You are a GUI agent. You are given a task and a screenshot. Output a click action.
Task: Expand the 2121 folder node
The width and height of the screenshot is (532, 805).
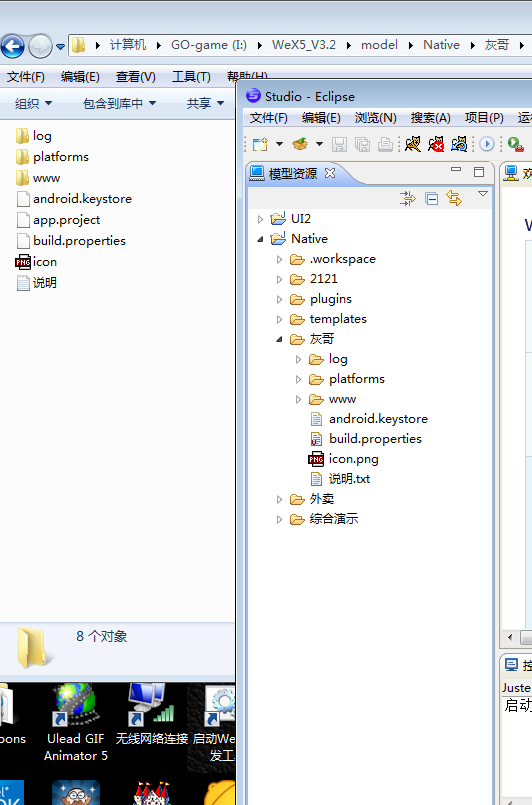[x=279, y=279]
